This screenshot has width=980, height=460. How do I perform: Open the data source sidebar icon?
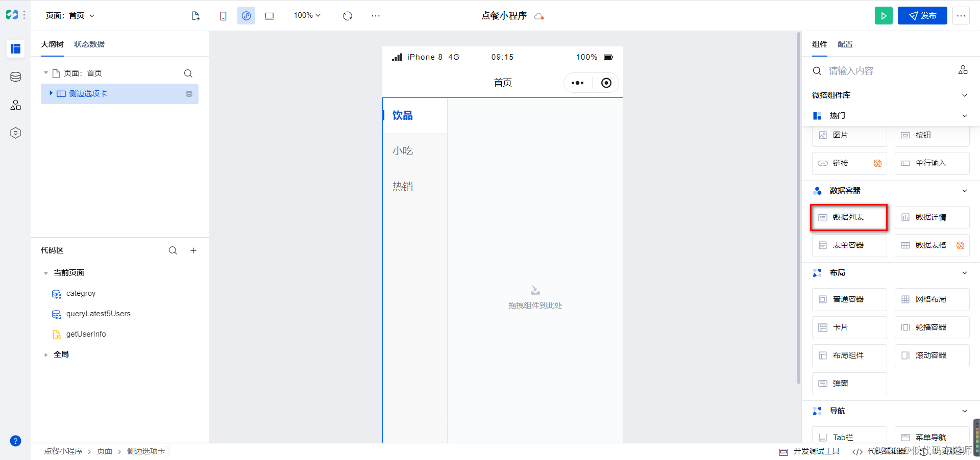[15, 77]
